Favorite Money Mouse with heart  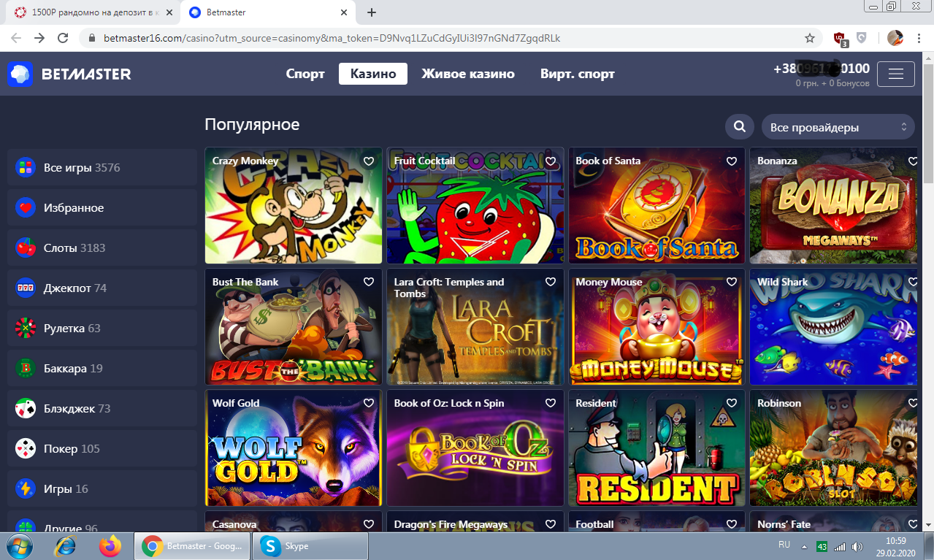732,282
